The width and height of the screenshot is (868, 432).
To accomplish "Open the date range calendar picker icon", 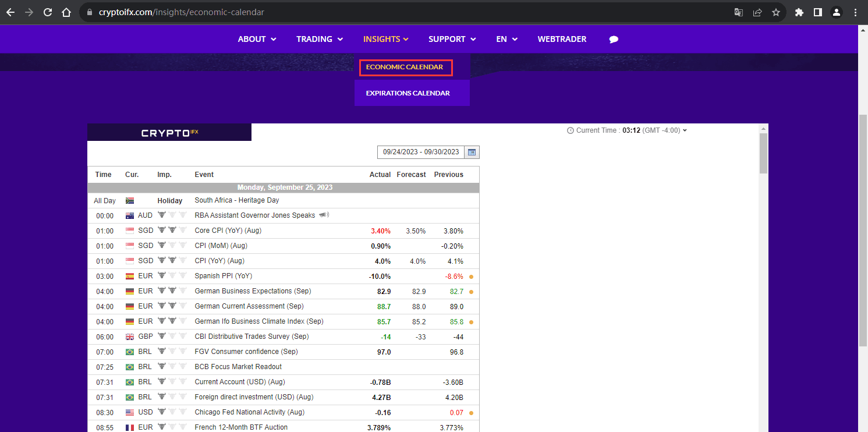I will click(472, 152).
